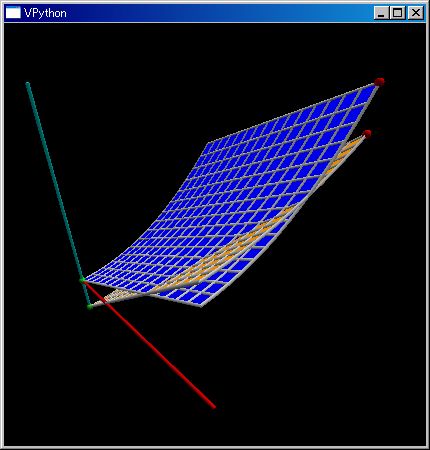Minimize the VPython window
The width and height of the screenshot is (430, 450).
pyautogui.click(x=381, y=13)
